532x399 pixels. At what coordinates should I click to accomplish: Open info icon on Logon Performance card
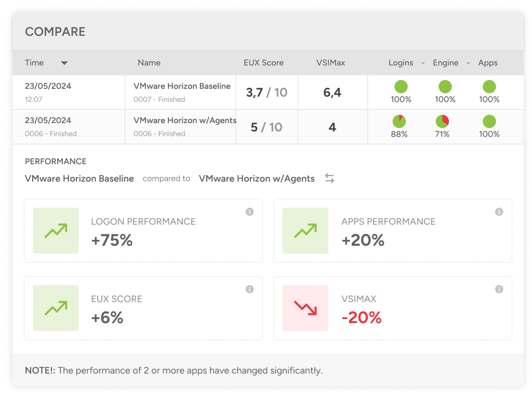249,212
